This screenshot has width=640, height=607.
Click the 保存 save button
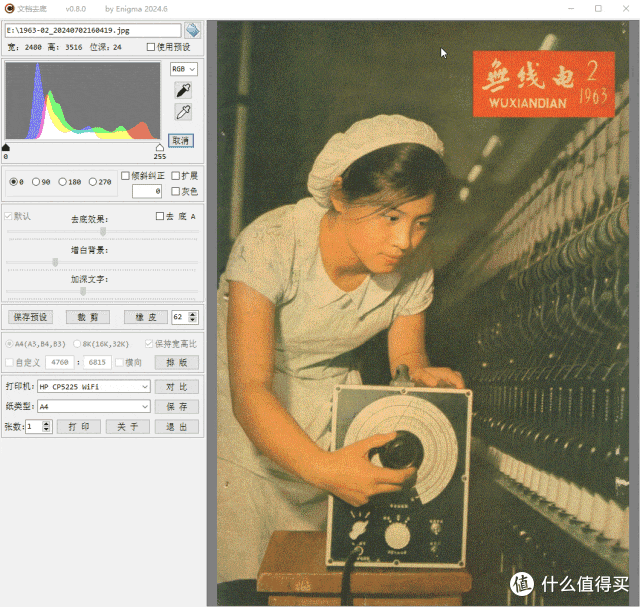pyautogui.click(x=177, y=407)
